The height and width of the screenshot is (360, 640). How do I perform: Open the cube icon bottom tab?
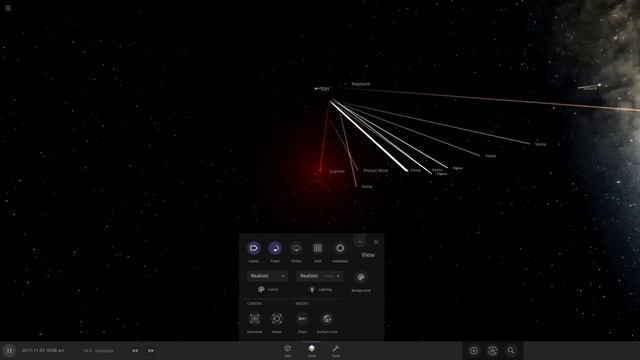pos(288,350)
